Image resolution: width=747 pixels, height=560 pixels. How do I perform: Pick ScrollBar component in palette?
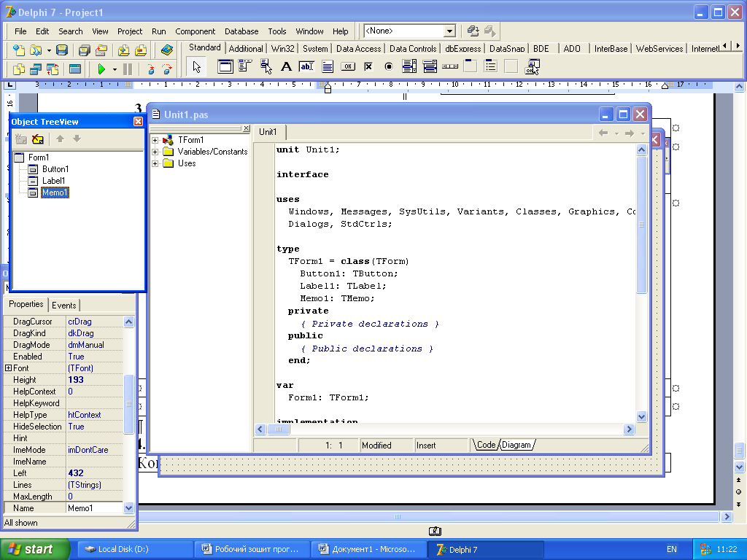pyautogui.click(x=450, y=66)
